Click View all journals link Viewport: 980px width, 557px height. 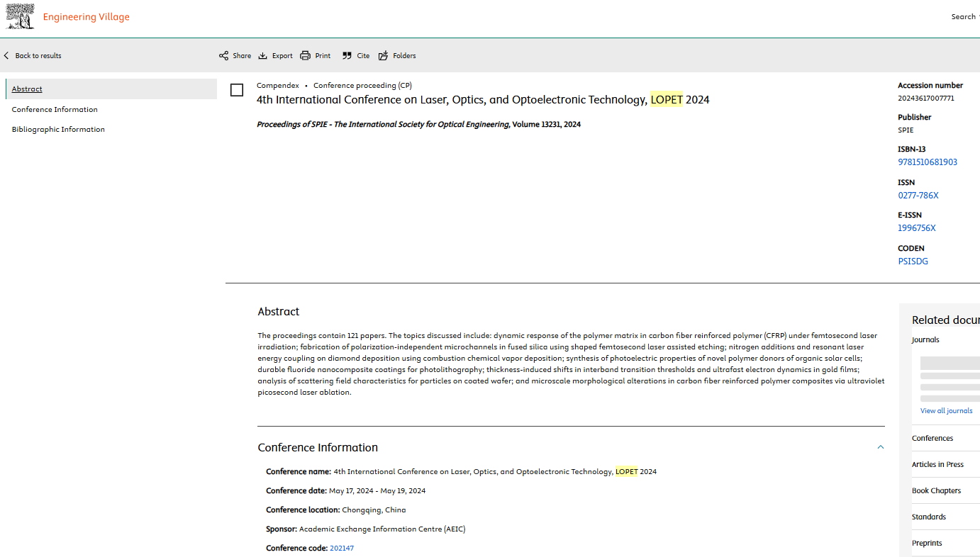pyautogui.click(x=946, y=411)
